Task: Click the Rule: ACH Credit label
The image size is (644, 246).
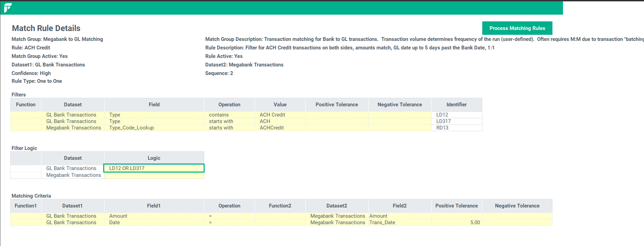Action: [x=31, y=48]
